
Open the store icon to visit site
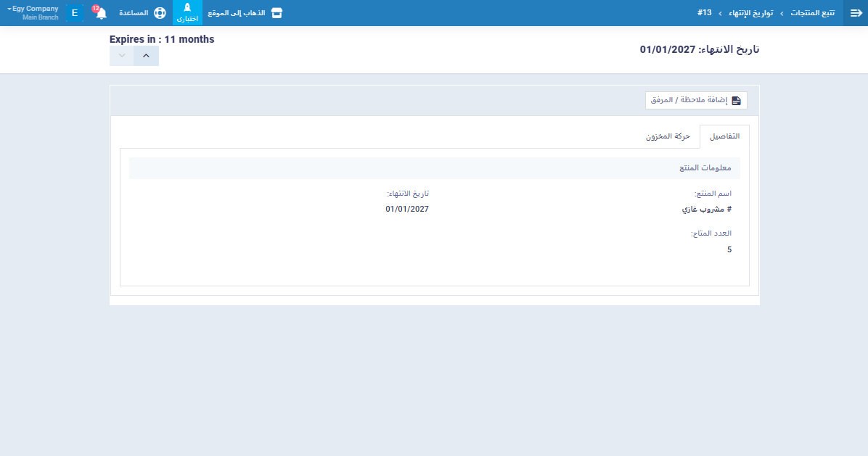(276, 13)
